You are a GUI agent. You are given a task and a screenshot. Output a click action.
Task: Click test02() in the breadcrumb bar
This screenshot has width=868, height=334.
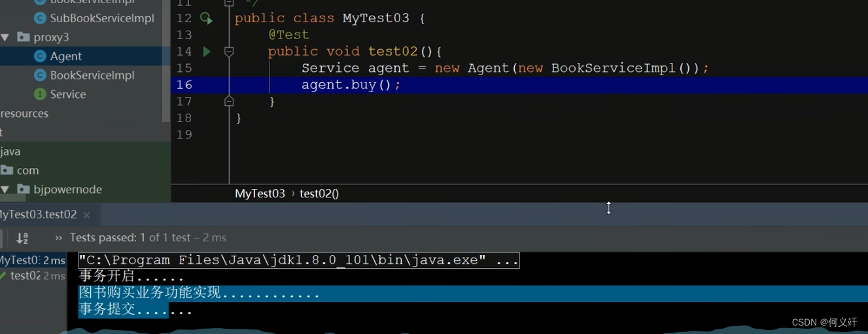pyautogui.click(x=319, y=193)
